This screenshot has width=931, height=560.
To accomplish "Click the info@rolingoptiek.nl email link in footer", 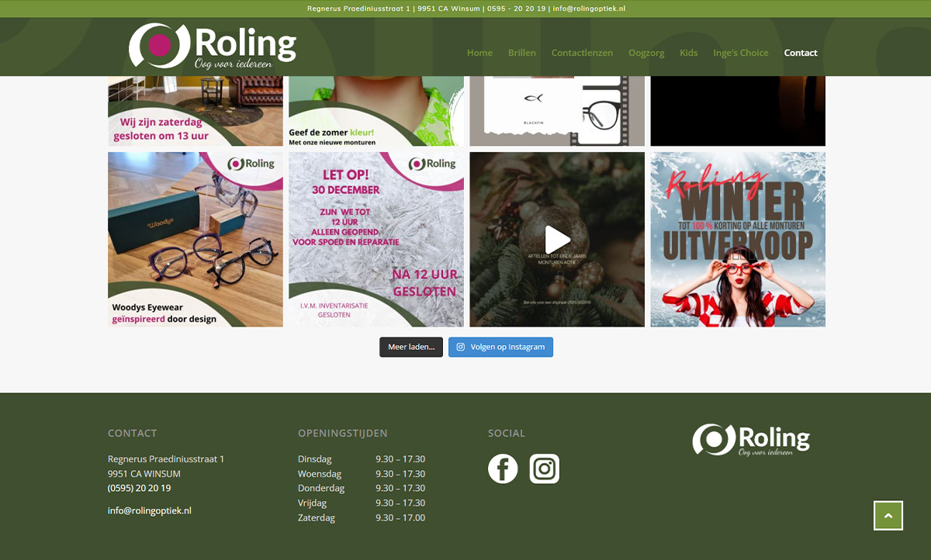I will pos(149,510).
